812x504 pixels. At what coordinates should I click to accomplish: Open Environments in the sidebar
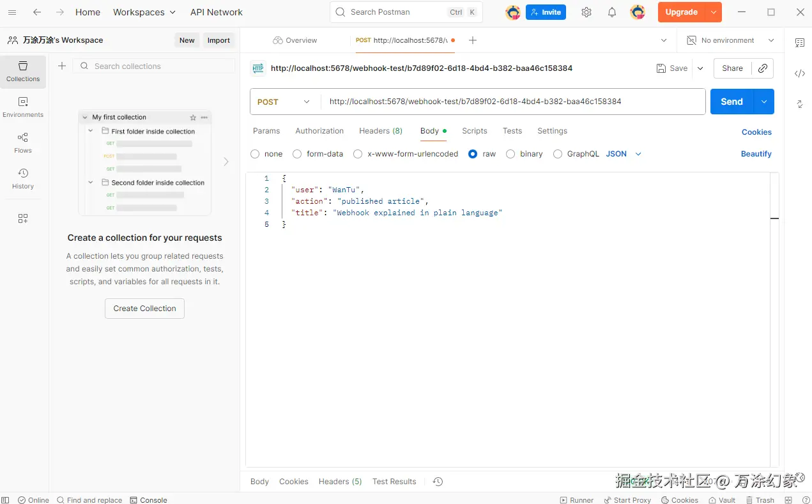[x=23, y=107]
